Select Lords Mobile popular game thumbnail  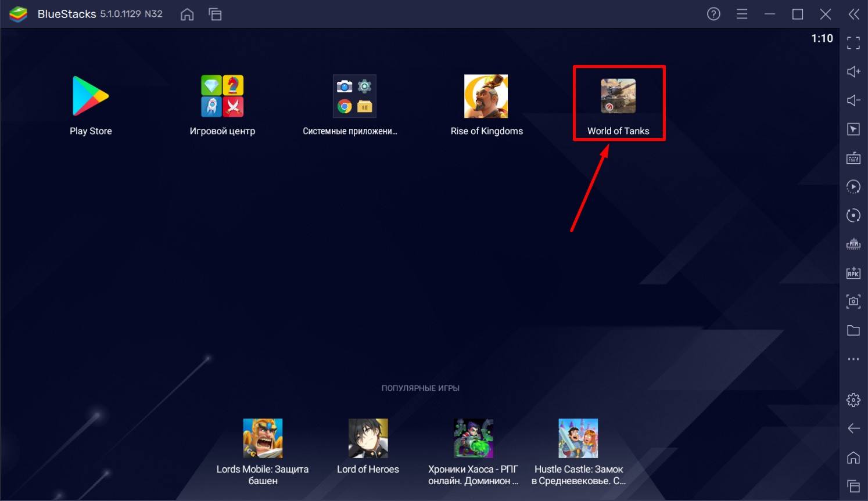click(x=263, y=438)
